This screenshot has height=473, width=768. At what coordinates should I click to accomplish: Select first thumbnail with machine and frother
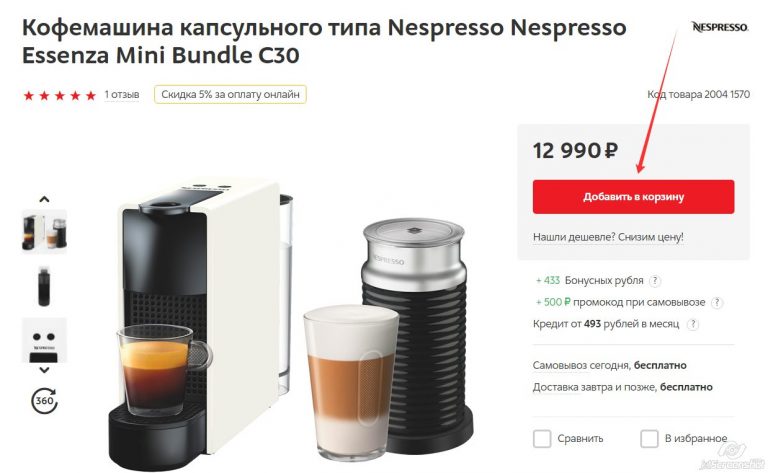[44, 231]
